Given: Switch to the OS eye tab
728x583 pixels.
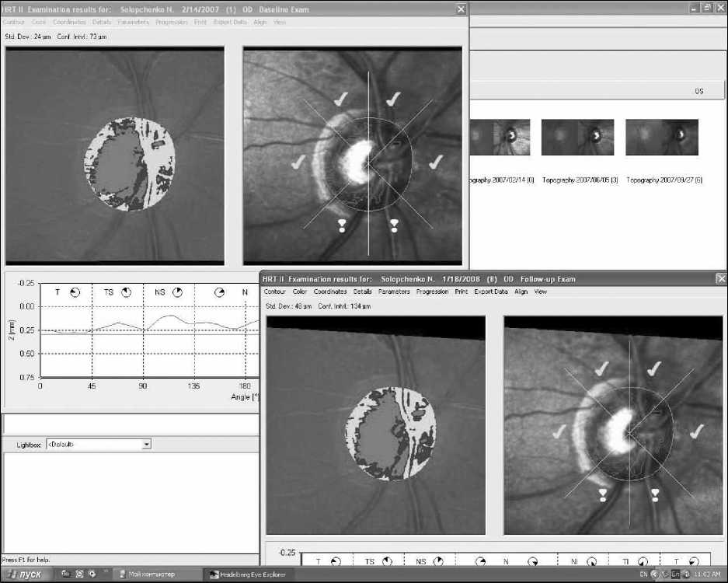Looking at the screenshot, I should (x=698, y=91).
